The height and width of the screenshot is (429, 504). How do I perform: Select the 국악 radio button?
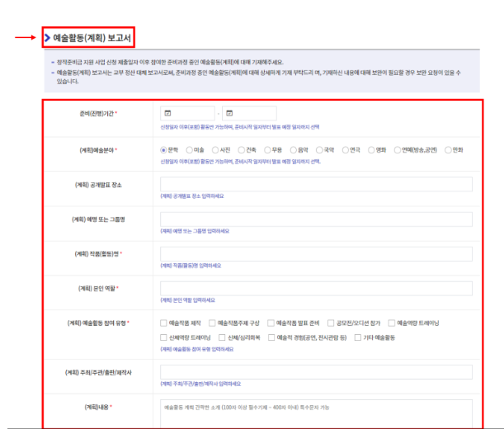pos(319,150)
